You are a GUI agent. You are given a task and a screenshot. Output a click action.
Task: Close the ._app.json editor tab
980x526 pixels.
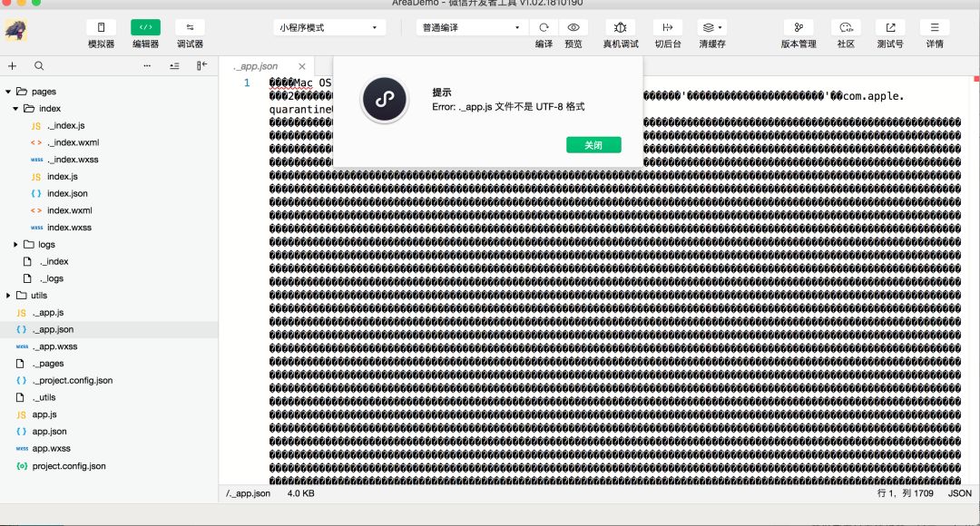pos(302,66)
